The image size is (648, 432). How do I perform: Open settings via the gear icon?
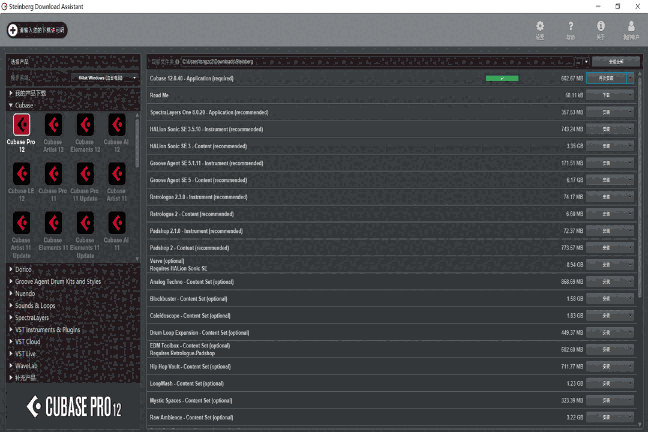click(540, 26)
